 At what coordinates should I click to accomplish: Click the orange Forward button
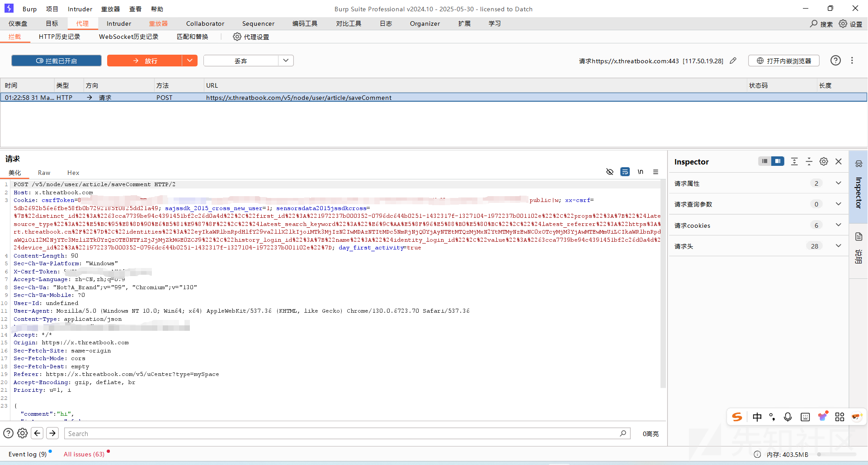click(x=145, y=61)
